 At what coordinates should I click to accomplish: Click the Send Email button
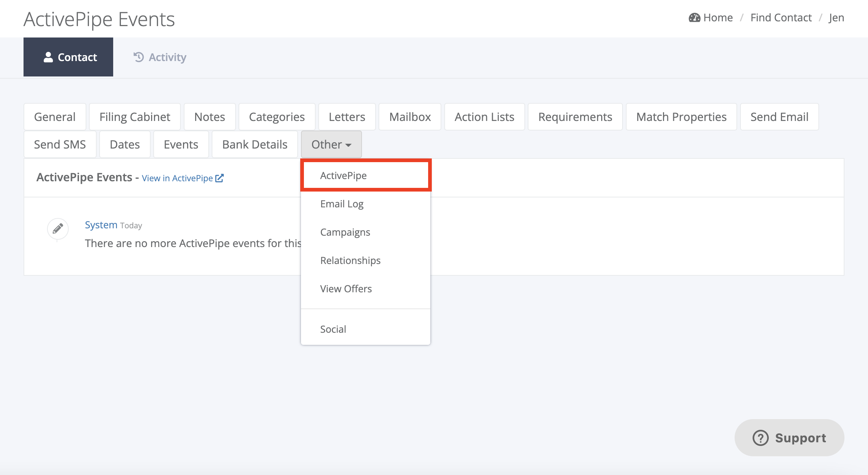pos(779,117)
